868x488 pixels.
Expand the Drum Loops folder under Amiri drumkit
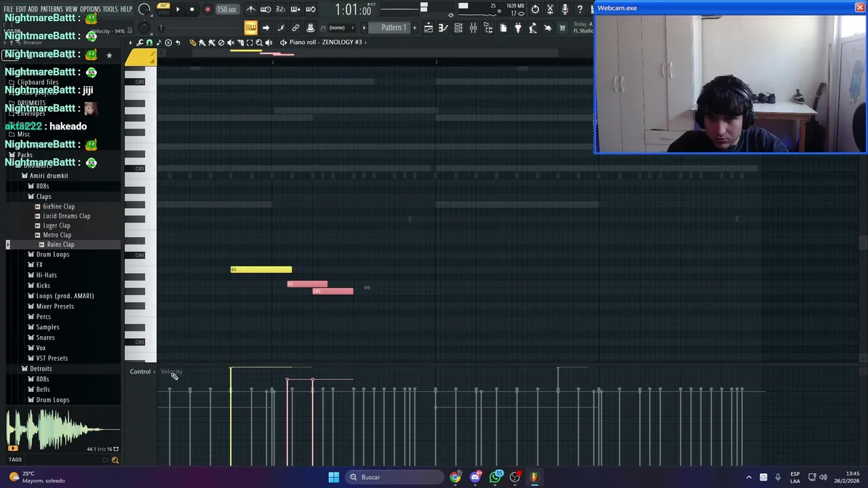click(x=52, y=254)
